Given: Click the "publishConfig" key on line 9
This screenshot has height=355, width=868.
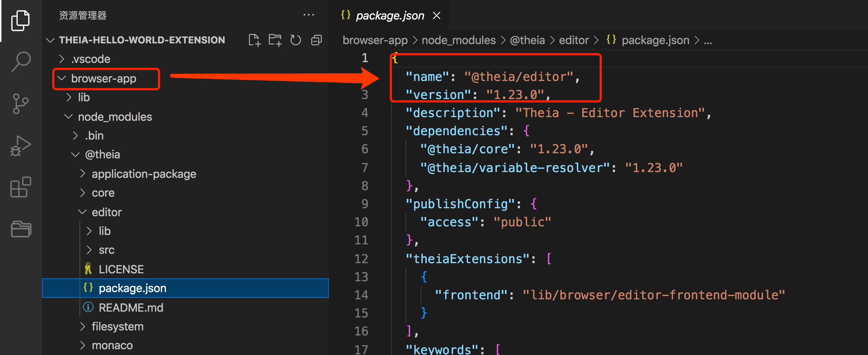Looking at the screenshot, I should tap(460, 204).
